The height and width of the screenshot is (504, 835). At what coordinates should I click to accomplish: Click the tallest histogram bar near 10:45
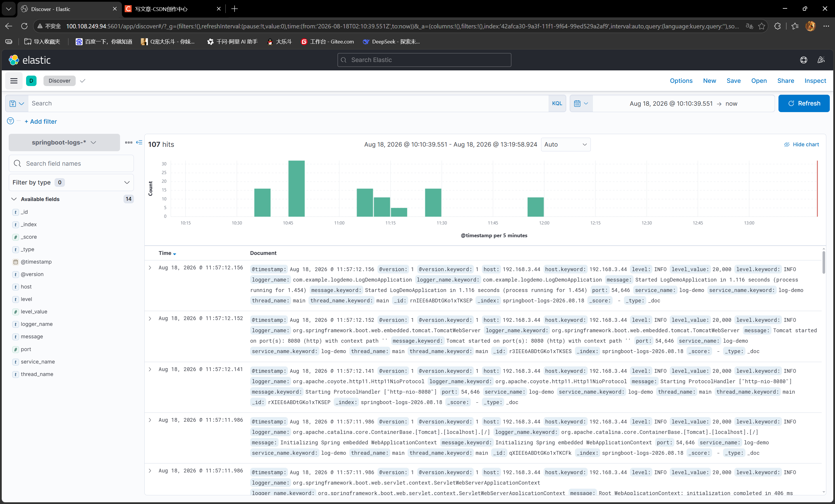[296, 189]
